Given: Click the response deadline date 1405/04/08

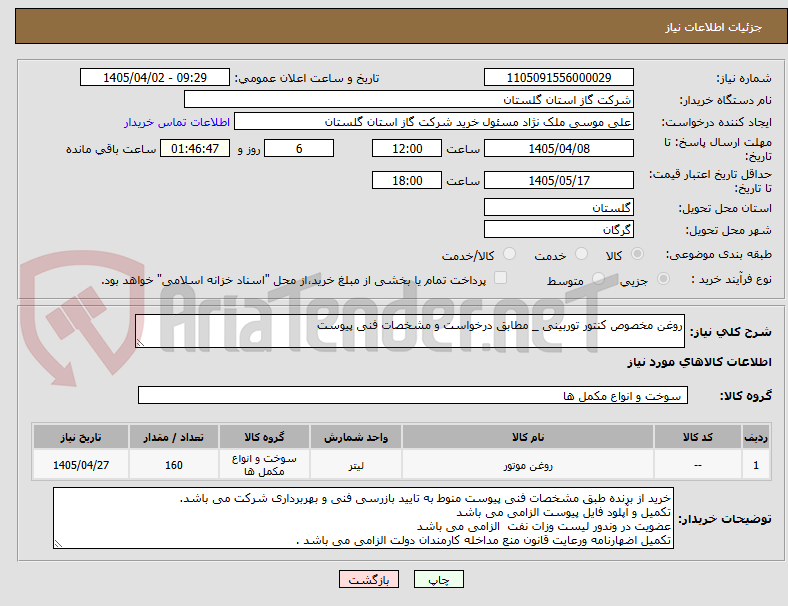Looking at the screenshot, I should [559, 149].
